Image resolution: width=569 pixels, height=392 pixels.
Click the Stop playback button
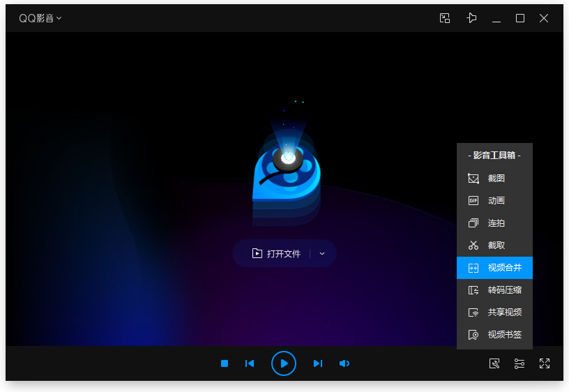coord(225,363)
